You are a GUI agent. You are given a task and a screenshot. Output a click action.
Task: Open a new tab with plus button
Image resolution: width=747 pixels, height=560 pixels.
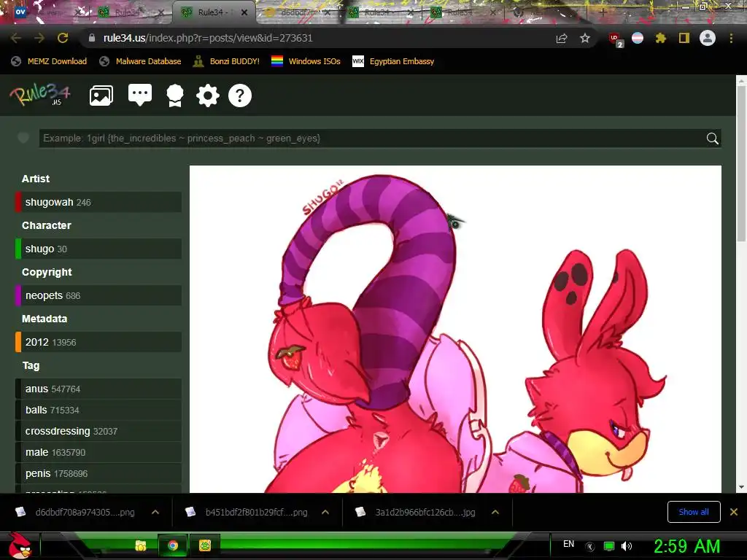click(603, 13)
